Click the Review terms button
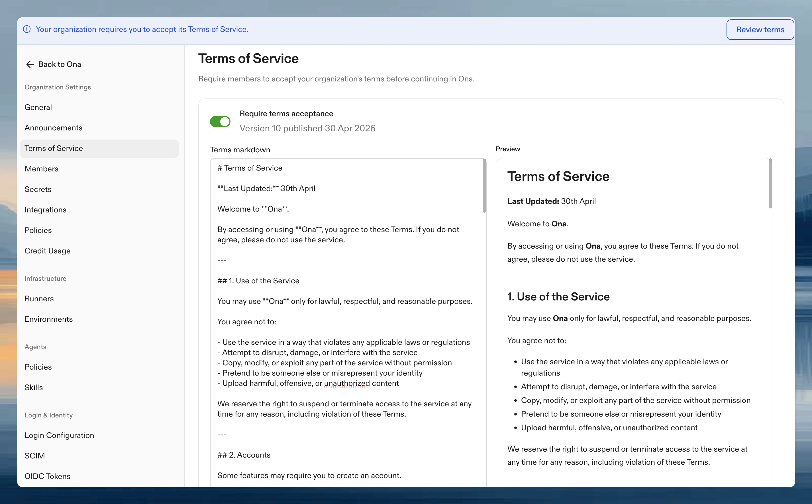The width and height of the screenshot is (812, 504). [760, 29]
